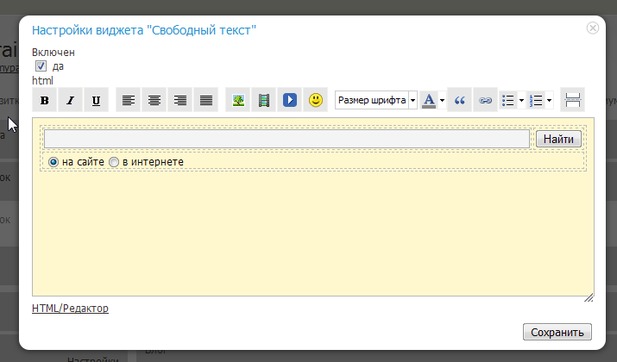Insert a hyperlink with chain icon
Screen dimensions: 617x362
(485, 100)
